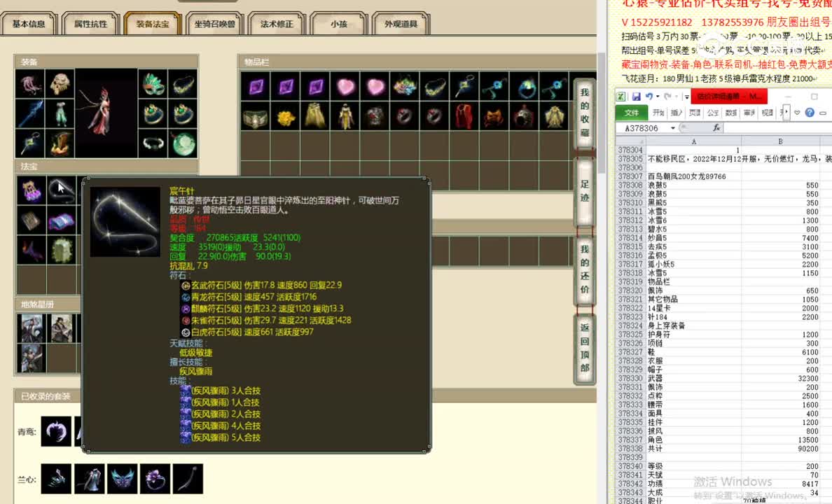The width and height of the screenshot is (832, 504).
Task: Select the feathered mask equipment icon
Action: tap(153, 85)
